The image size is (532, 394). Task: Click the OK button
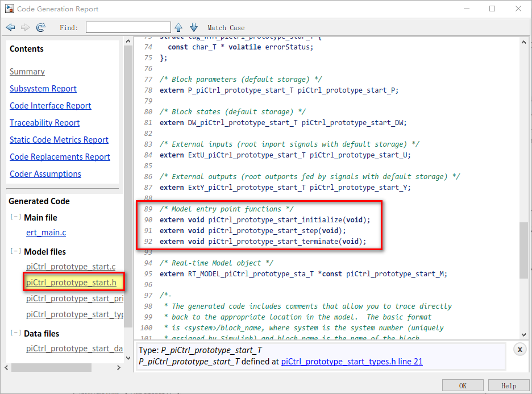click(x=463, y=386)
